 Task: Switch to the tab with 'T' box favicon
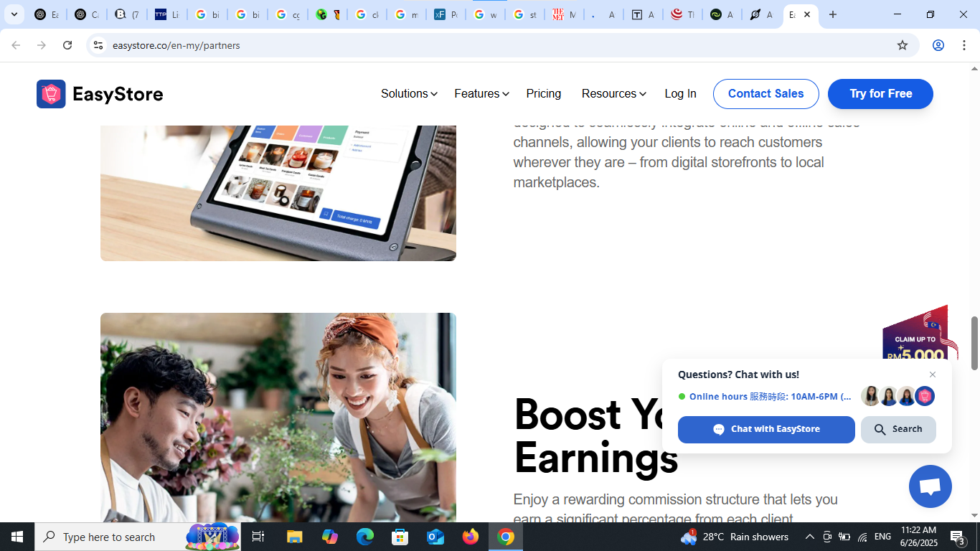click(644, 14)
